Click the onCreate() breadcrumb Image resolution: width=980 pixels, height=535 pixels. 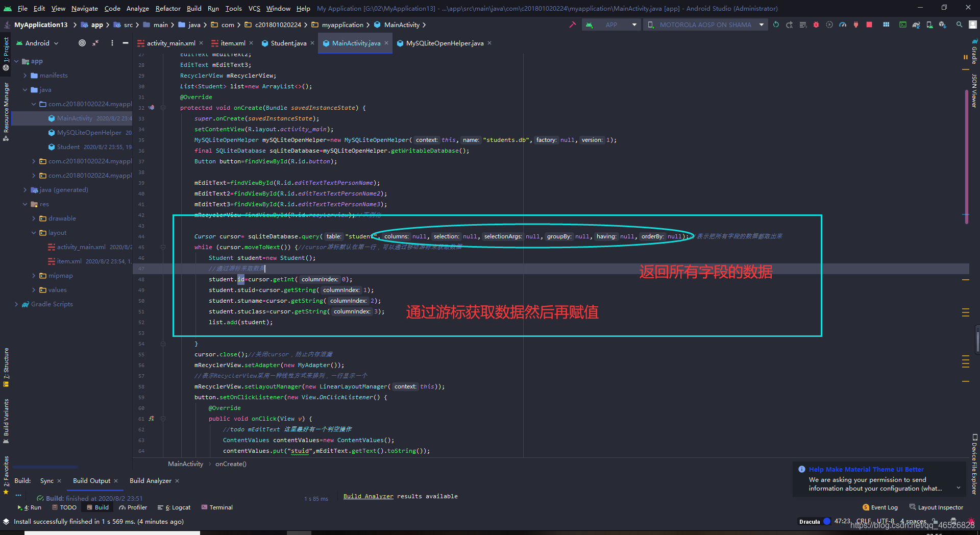(231, 464)
